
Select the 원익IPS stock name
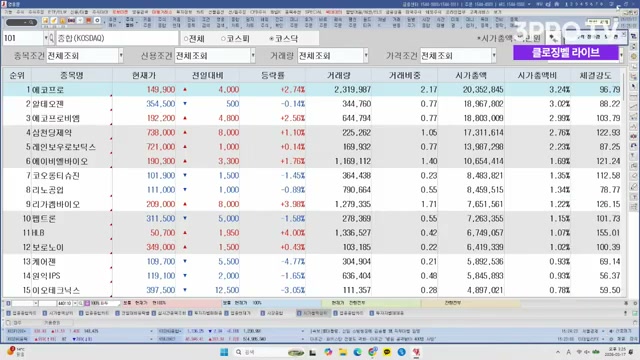(x=46, y=276)
